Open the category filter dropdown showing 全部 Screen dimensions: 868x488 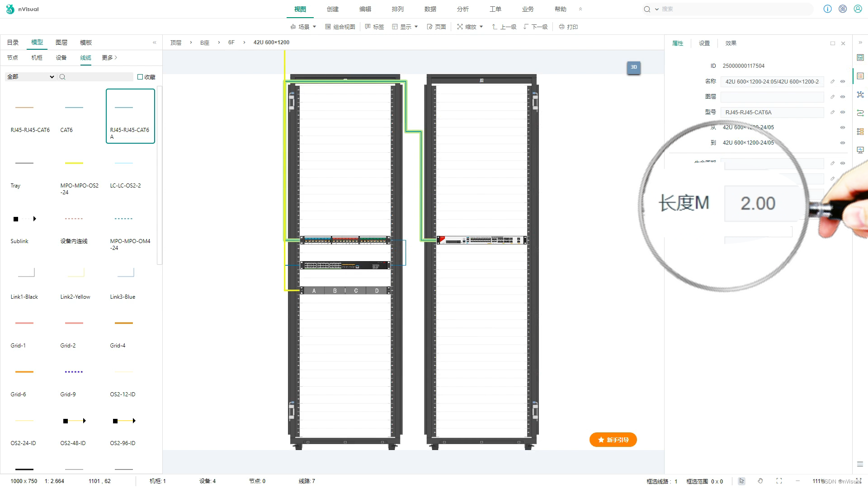(30, 77)
